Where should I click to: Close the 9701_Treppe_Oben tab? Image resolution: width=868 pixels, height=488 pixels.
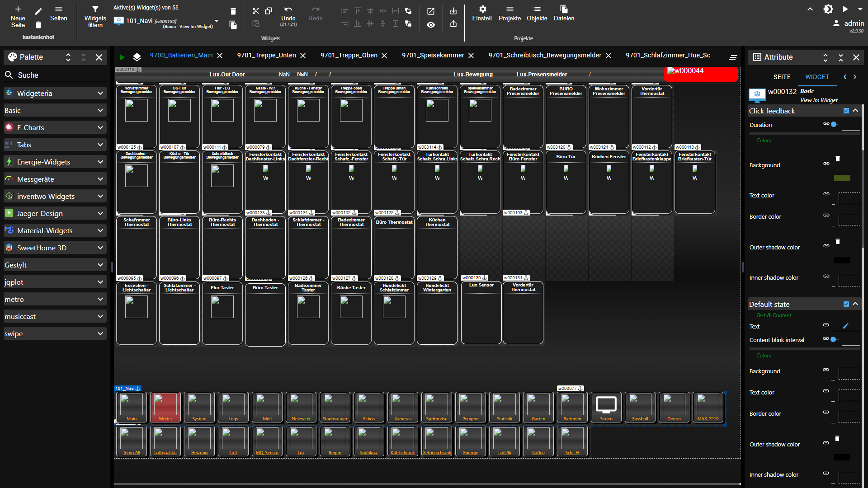(384, 56)
